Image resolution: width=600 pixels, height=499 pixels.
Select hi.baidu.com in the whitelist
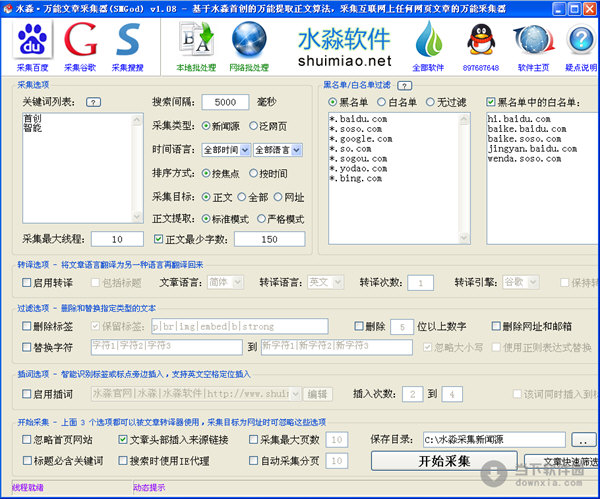pyautogui.click(x=519, y=119)
